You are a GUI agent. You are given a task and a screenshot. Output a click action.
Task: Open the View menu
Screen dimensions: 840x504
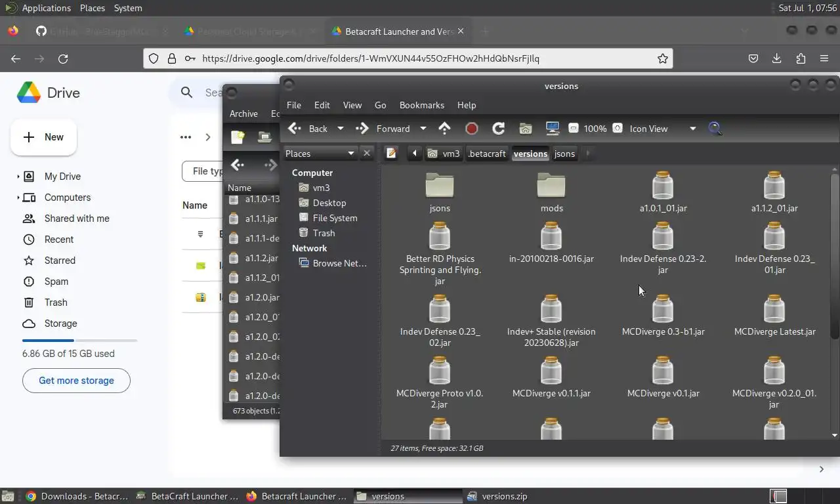(352, 105)
